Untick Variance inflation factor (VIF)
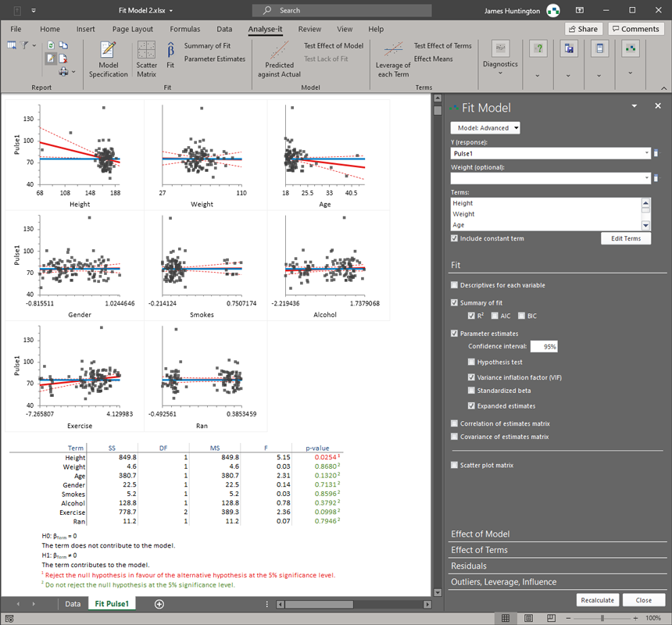This screenshot has width=672, height=625. (471, 377)
